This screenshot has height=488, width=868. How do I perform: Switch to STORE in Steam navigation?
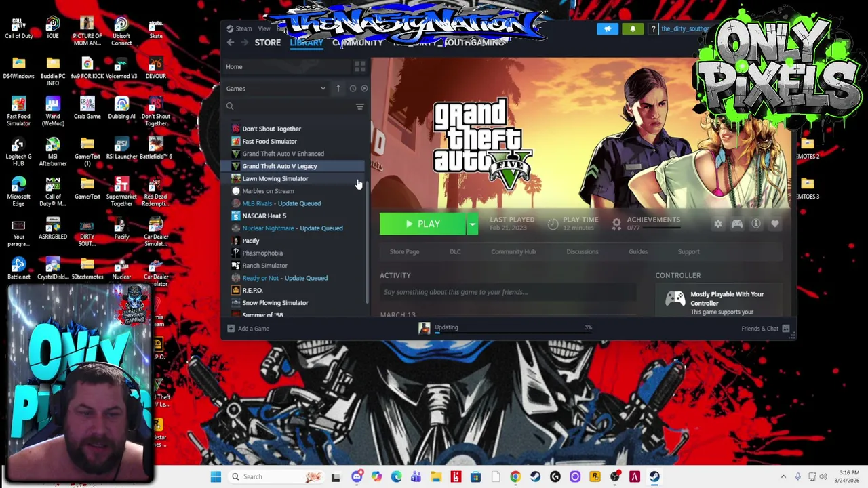click(267, 43)
